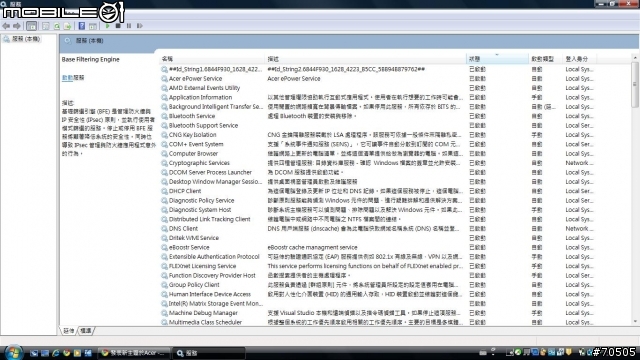640x360 pixels.
Task: Click the Services window taskbar button
Action: [209, 353]
